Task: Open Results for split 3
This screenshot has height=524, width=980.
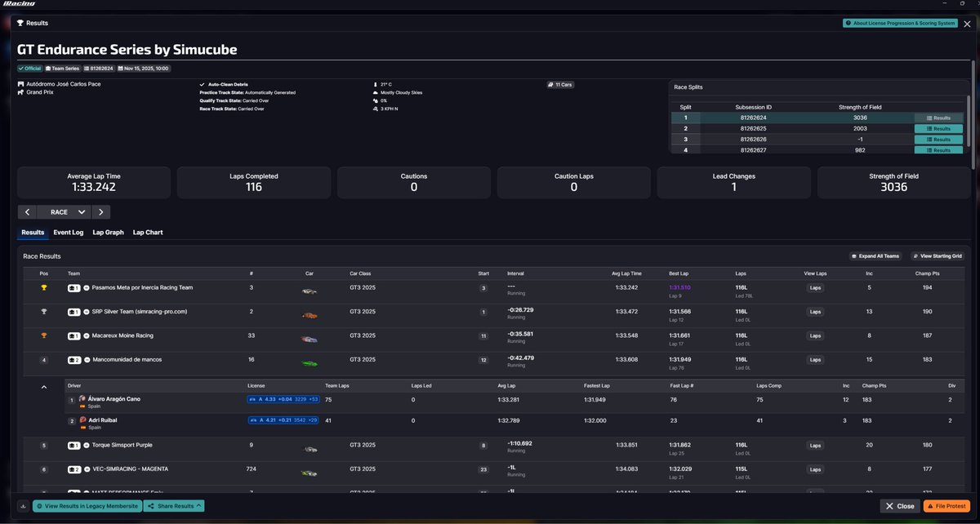Action: tap(938, 140)
